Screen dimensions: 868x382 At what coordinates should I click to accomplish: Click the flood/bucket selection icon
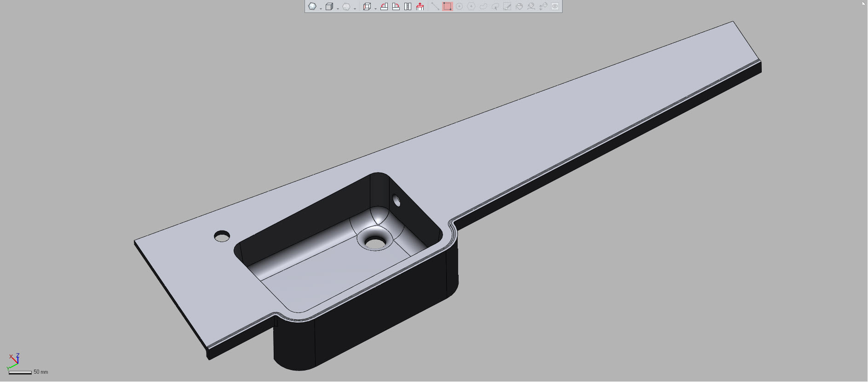pyautogui.click(x=519, y=6)
